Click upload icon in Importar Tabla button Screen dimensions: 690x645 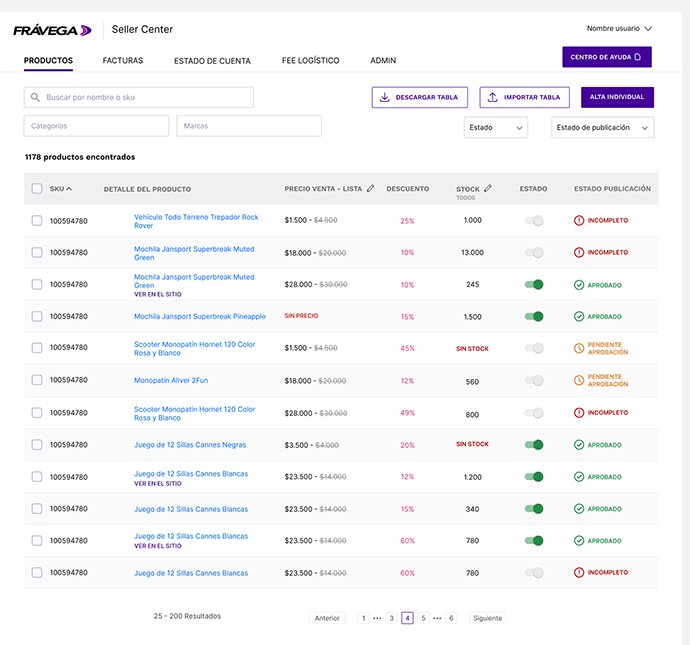click(492, 97)
